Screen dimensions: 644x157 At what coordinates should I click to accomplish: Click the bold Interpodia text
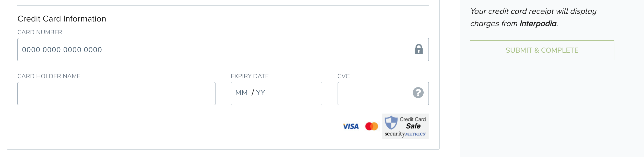(538, 24)
